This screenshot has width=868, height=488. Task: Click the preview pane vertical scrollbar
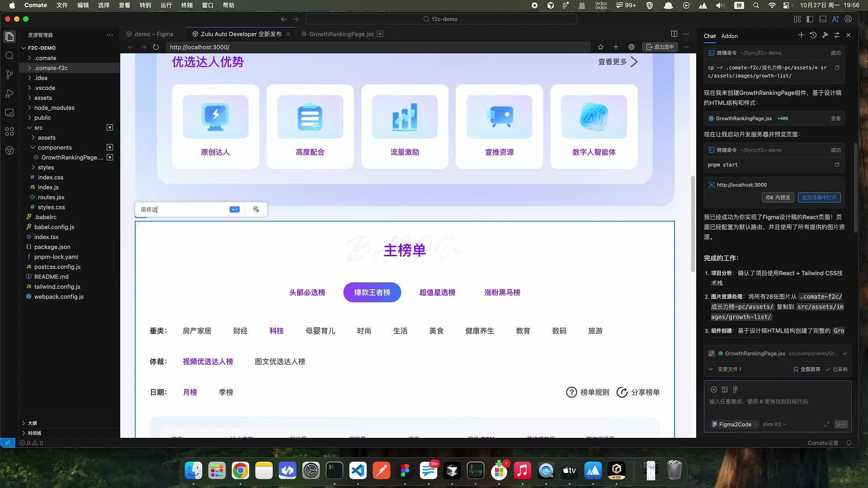(x=693, y=224)
